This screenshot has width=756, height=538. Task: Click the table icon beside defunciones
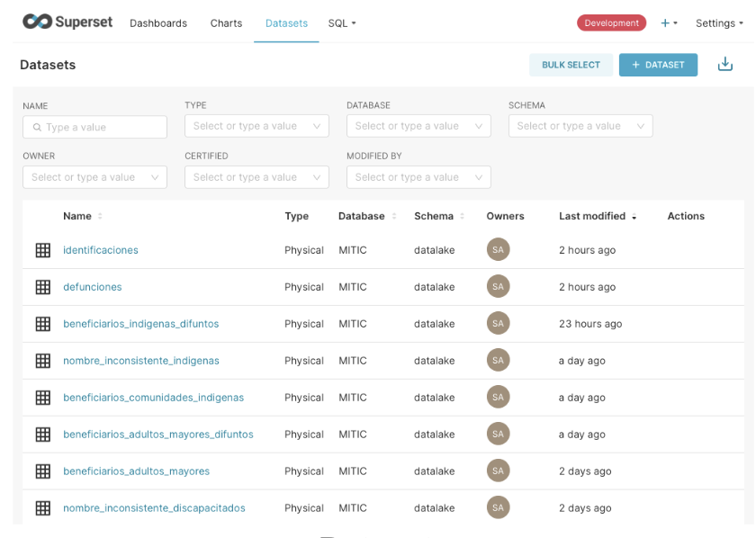pyautogui.click(x=42, y=287)
